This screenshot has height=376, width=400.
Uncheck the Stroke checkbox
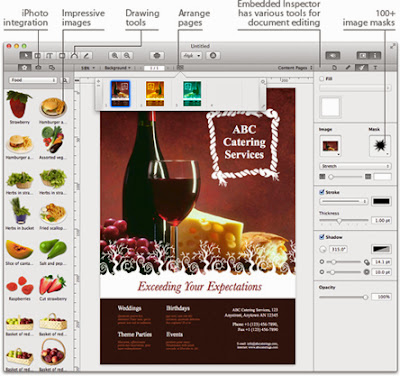(x=322, y=192)
